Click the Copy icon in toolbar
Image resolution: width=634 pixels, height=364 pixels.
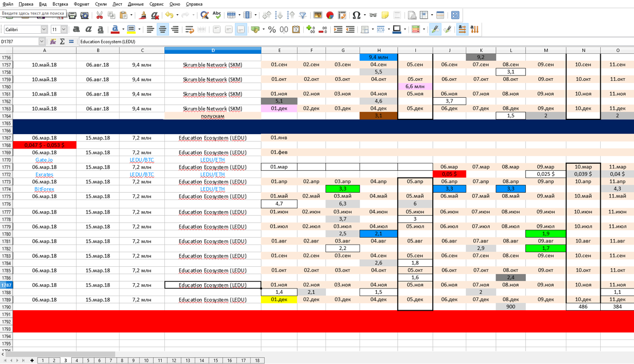pyautogui.click(x=111, y=15)
